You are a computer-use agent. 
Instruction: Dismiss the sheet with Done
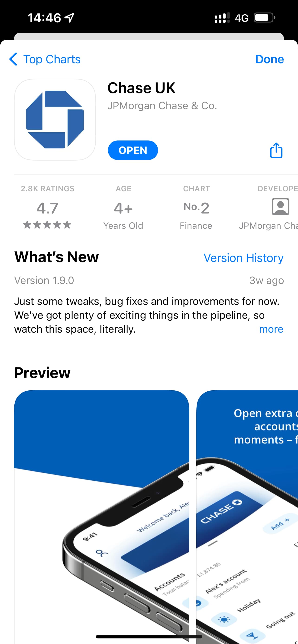pos(269,59)
